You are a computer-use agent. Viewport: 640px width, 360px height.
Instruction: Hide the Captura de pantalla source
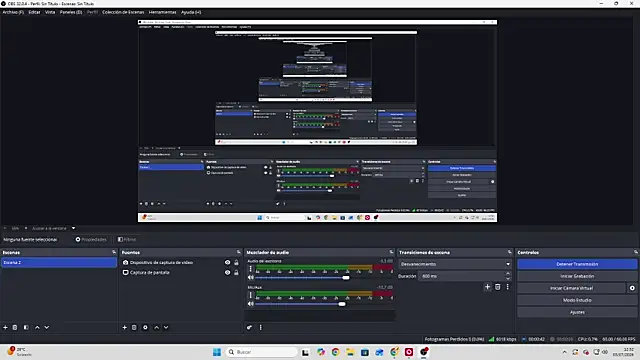[227, 272]
